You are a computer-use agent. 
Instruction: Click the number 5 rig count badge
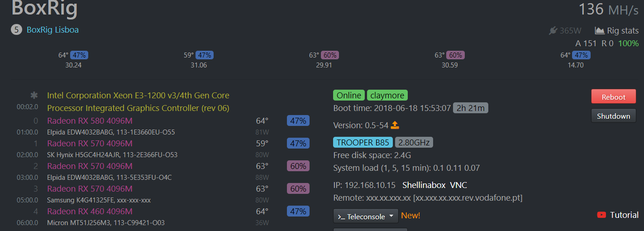17,30
